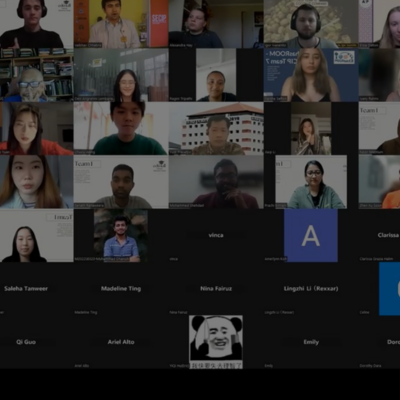Select the man in blue checkered shirt tile
This screenshot has width=400, height=400.
[x=121, y=235]
